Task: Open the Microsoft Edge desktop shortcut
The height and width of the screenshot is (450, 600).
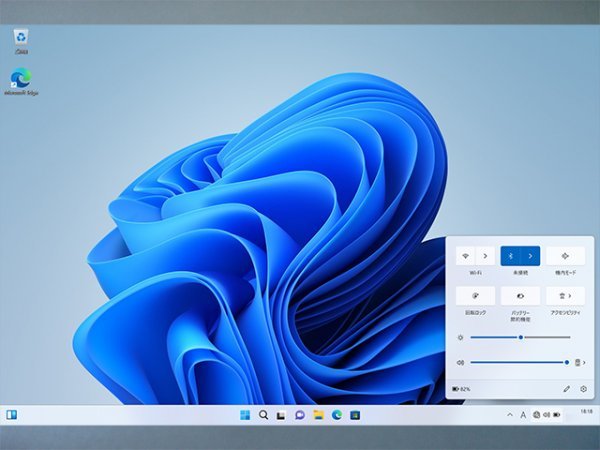Action: 21,82
